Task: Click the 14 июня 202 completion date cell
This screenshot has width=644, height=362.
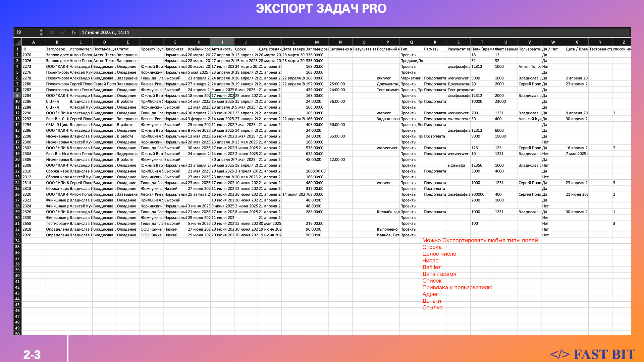Action: click(293, 194)
